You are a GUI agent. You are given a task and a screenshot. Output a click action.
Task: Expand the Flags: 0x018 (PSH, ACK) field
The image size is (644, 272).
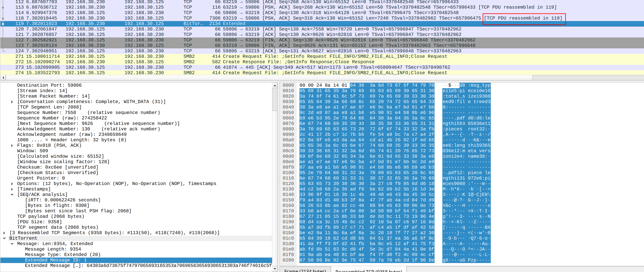pyautogui.click(x=12, y=146)
